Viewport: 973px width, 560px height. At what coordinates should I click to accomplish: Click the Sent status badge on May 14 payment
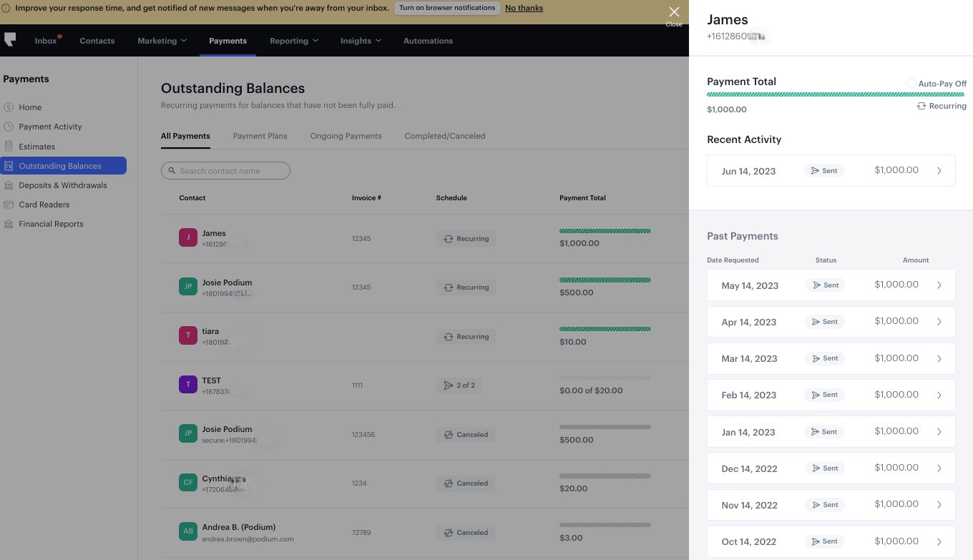click(x=825, y=285)
